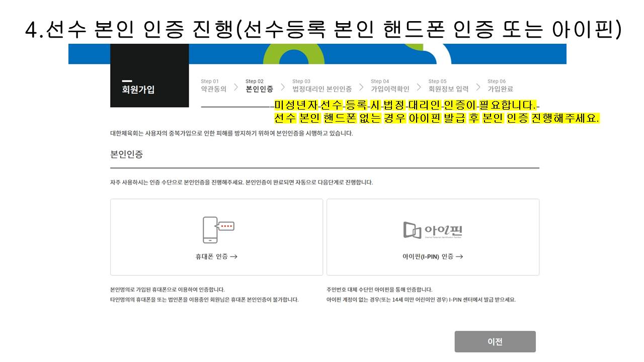Image resolution: width=644 pixels, height=362 pixels.
Task: Click the chevron after 회원정보 입력 step
Action: (477, 88)
